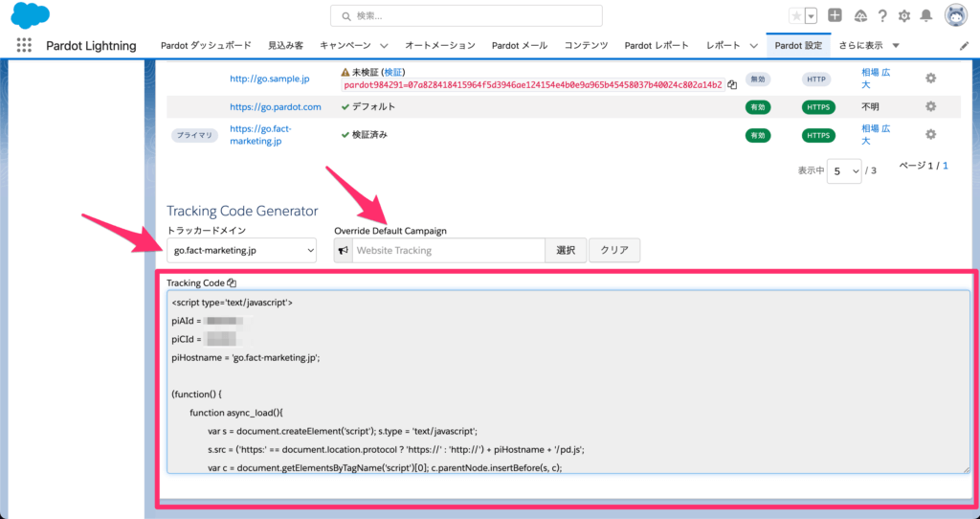Open the help question mark icon

(881, 16)
